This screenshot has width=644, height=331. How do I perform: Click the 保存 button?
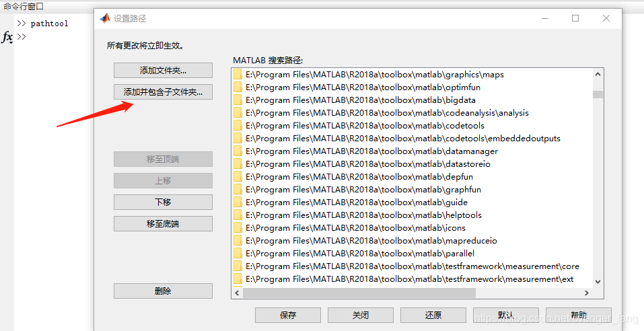288,315
